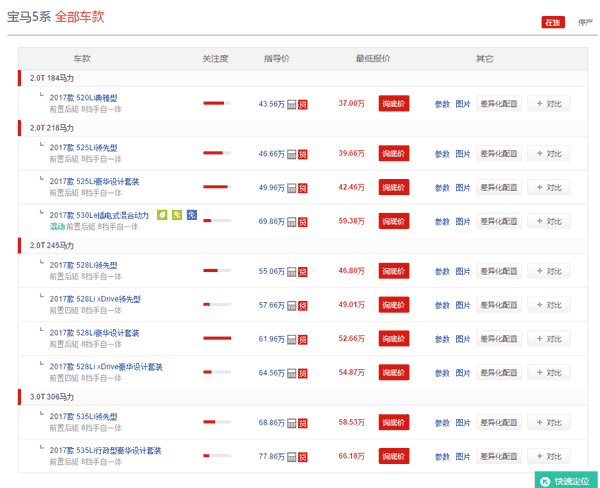Click attention bar for 535Li行政型豪华设计套装
The width and height of the screenshot is (600, 488).
coord(217,455)
